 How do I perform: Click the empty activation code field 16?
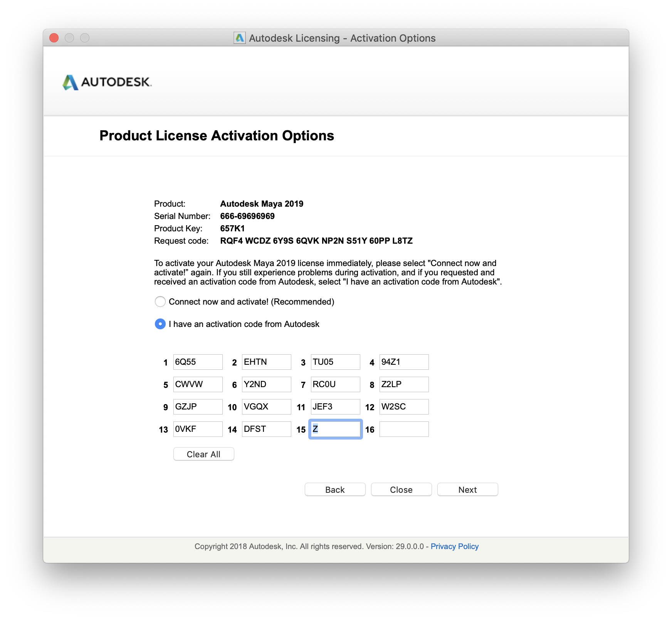coord(404,429)
